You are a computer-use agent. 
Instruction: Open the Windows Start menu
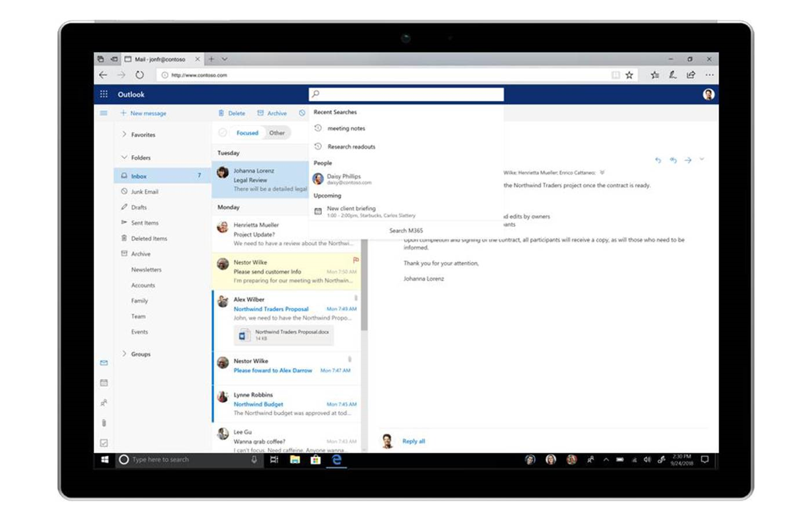105,459
